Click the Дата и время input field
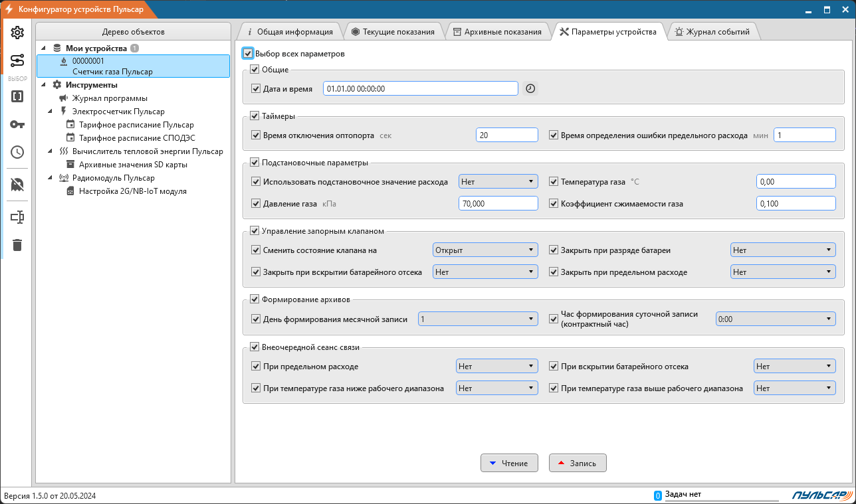This screenshot has height=504, width=856. click(420, 88)
